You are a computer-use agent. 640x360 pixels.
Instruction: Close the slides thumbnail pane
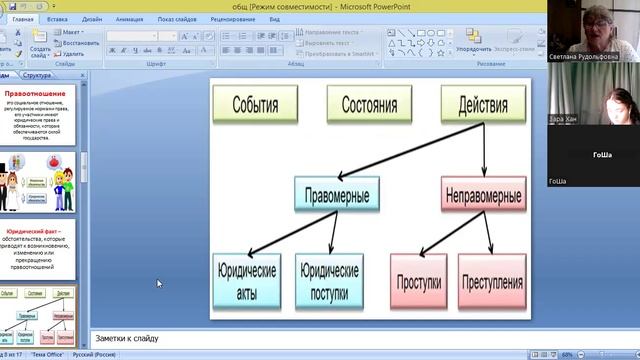[x=82, y=75]
